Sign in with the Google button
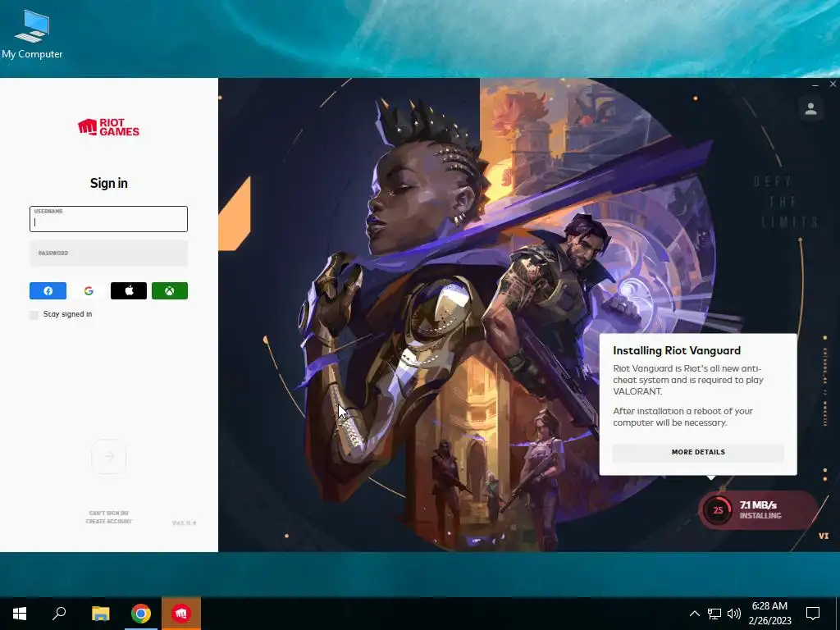The width and height of the screenshot is (840, 630). [x=89, y=291]
